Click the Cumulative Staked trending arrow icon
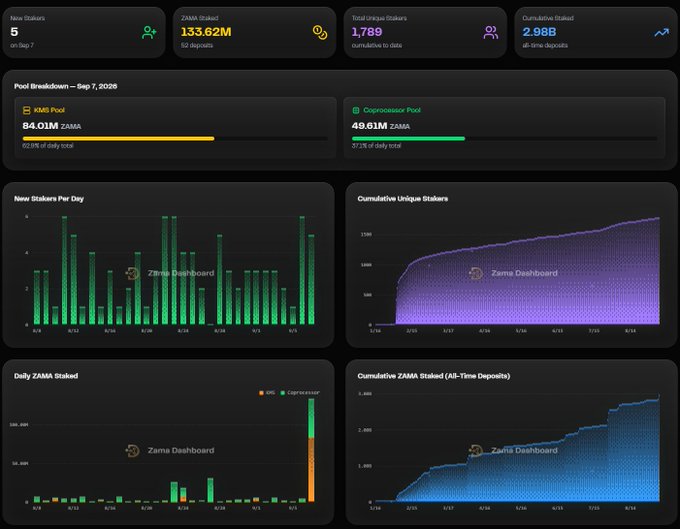 (x=661, y=33)
